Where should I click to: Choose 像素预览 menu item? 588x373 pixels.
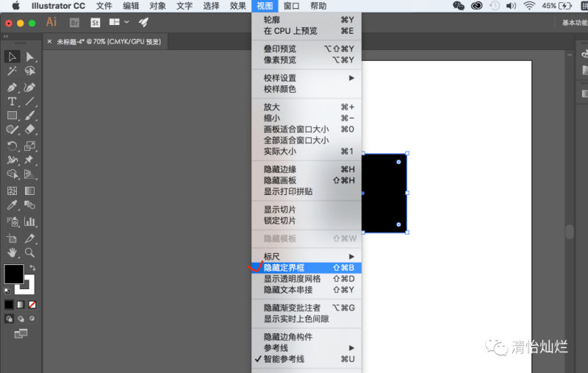[306, 60]
